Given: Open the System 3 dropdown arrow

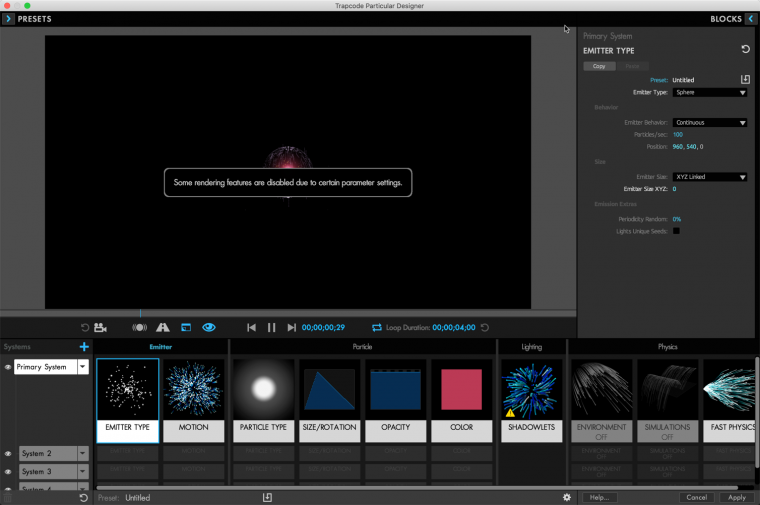Looking at the screenshot, I should 83,472.
